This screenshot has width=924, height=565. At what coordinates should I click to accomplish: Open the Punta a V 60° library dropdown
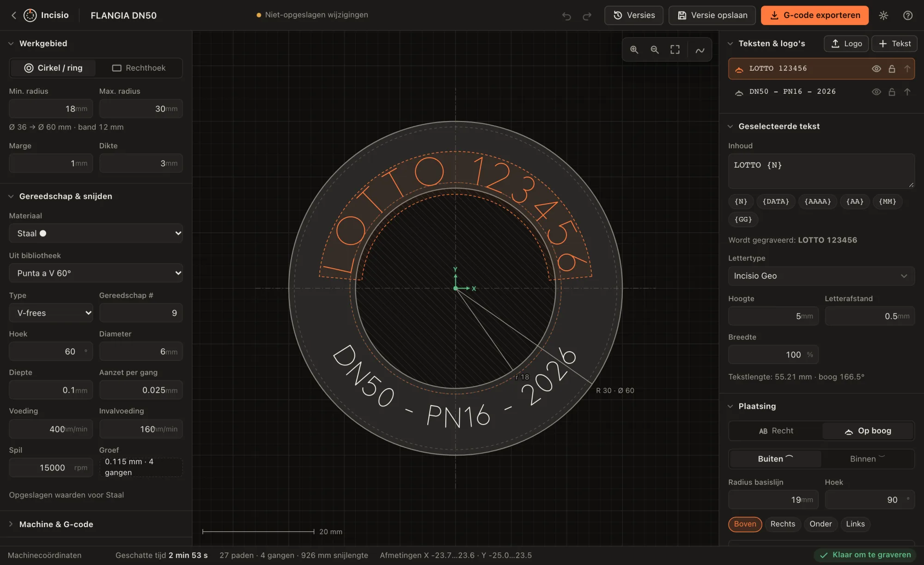[96, 273]
